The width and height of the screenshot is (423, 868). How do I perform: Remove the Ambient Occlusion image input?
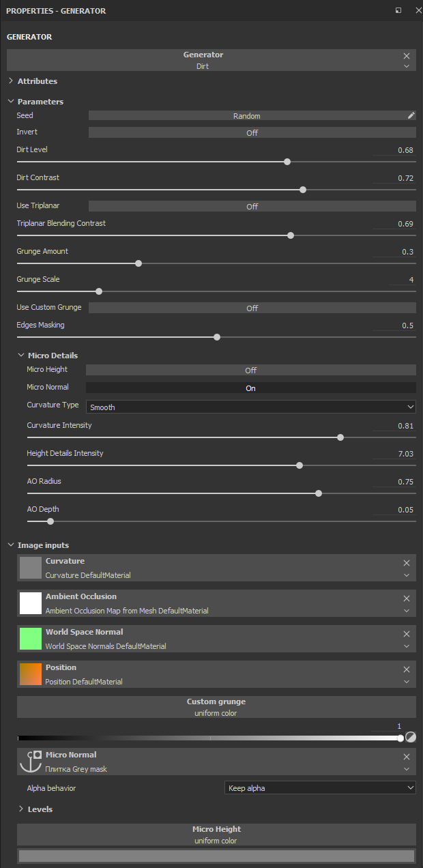(407, 598)
